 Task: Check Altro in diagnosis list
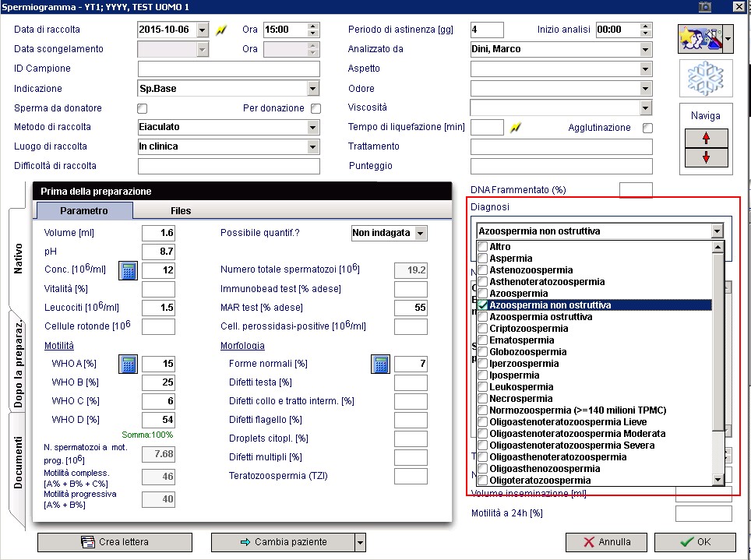(x=483, y=247)
